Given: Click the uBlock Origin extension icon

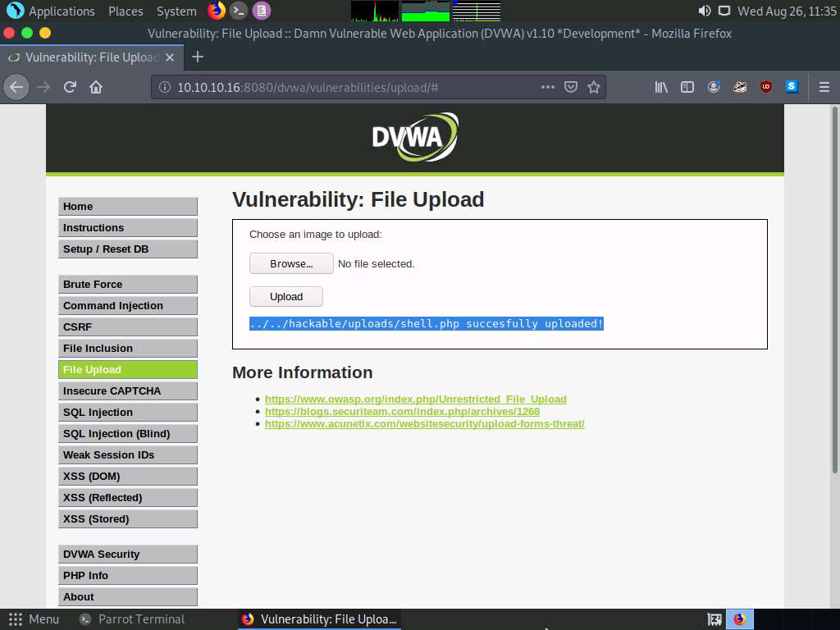Looking at the screenshot, I should tap(765, 87).
